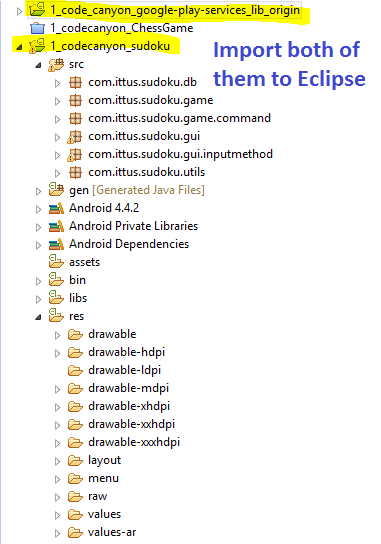Click the res folder icon
381x544 pixels.
56,316
